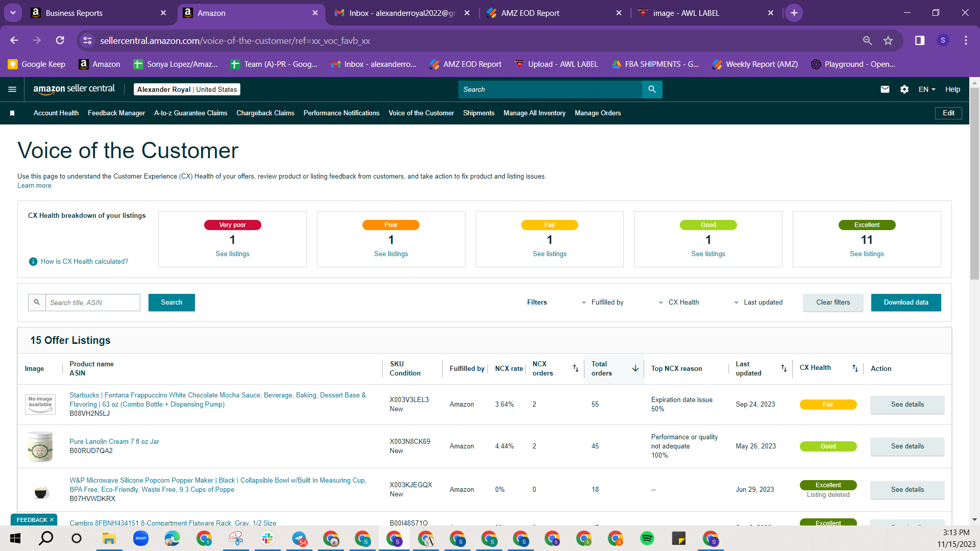Open a new browser tab
This screenshot has height=551, width=980.
pyautogui.click(x=794, y=13)
